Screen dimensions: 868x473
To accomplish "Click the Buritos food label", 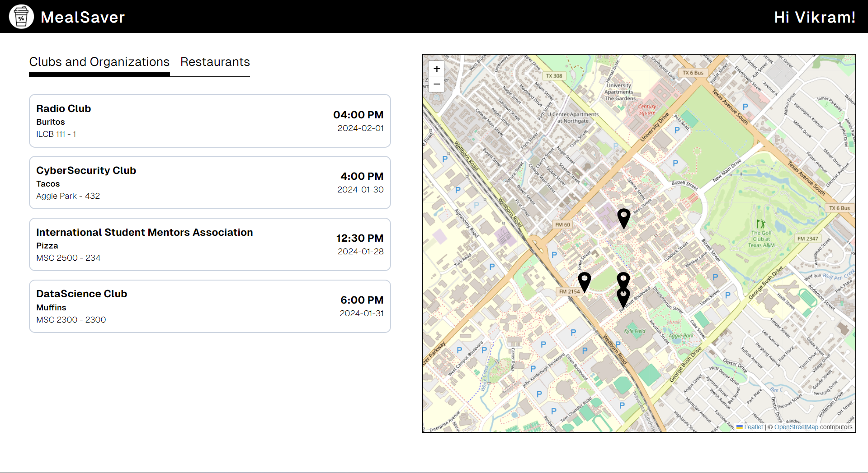I will [x=51, y=122].
